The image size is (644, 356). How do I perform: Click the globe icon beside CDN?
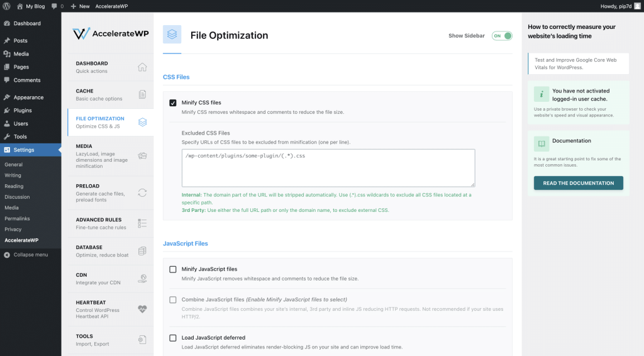(x=142, y=279)
